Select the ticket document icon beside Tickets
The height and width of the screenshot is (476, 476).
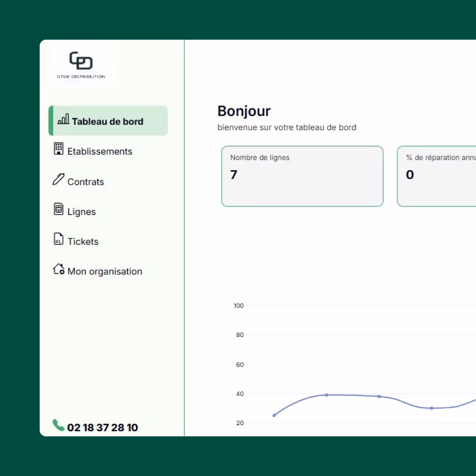point(58,238)
